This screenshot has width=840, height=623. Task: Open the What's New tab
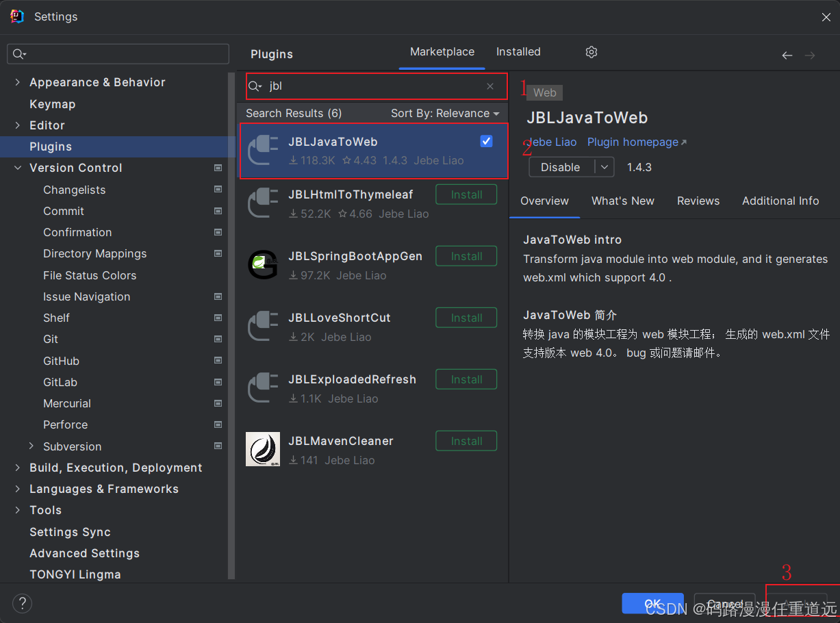pyautogui.click(x=623, y=201)
